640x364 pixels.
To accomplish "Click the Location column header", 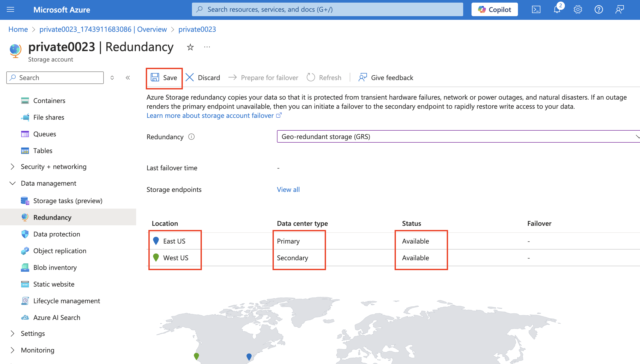I will click(165, 223).
